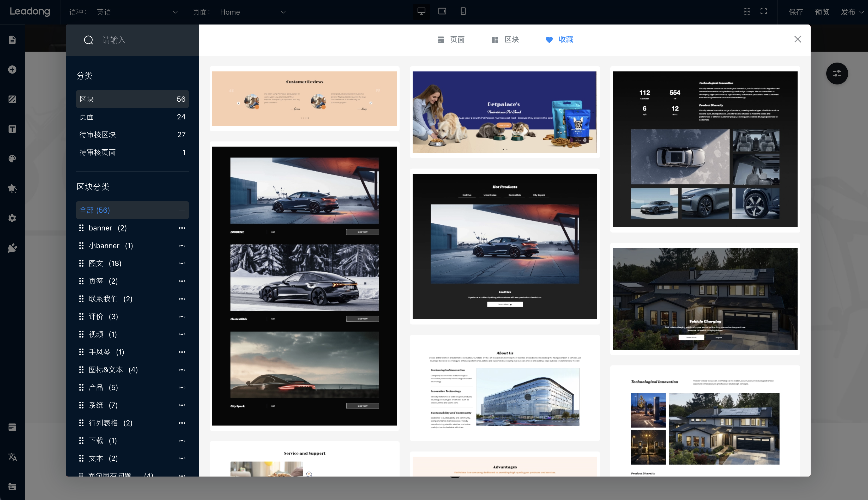Click the 保存 save button
868x500 pixels.
tap(796, 12)
